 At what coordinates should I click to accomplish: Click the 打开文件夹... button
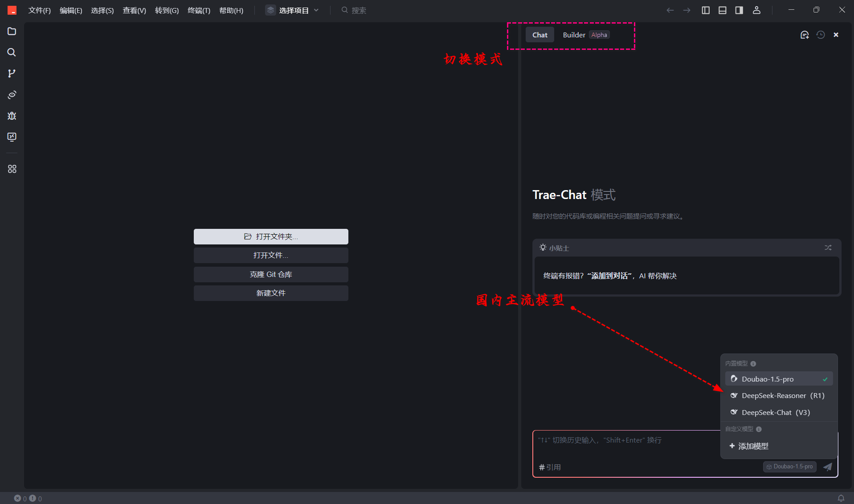271,236
